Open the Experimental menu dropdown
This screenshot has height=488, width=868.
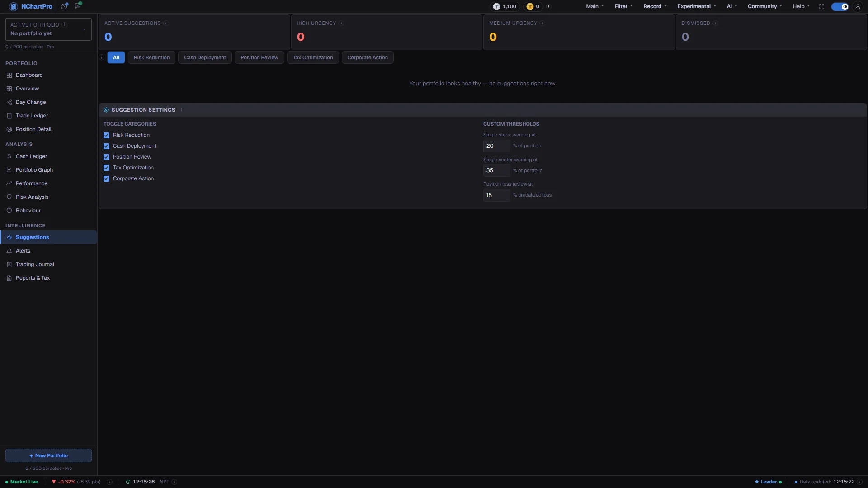[x=696, y=6]
